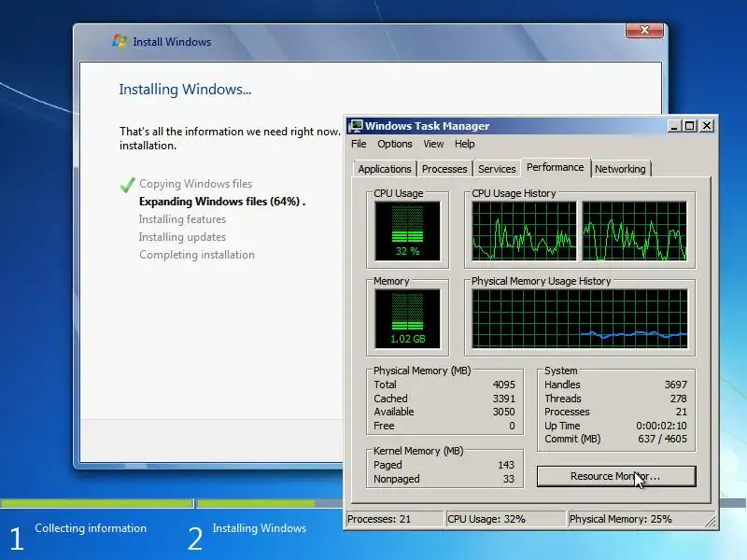Click the Commit (MB) value 637 / 4605
This screenshot has height=560, width=747.
[662, 439]
